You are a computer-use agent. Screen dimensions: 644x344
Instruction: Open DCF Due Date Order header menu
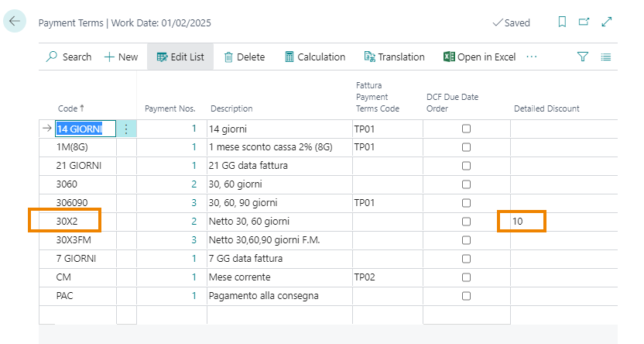coord(452,103)
